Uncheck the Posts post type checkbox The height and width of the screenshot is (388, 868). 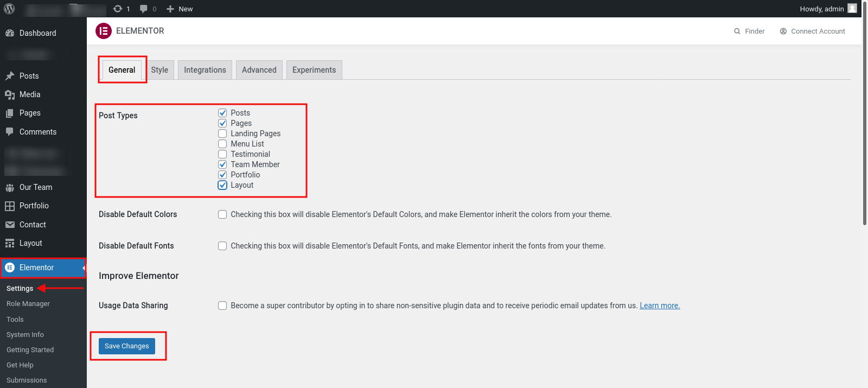222,113
